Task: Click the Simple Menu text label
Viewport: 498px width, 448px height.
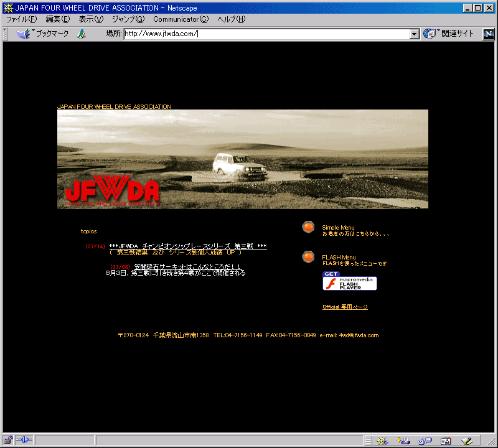Action: [338, 227]
